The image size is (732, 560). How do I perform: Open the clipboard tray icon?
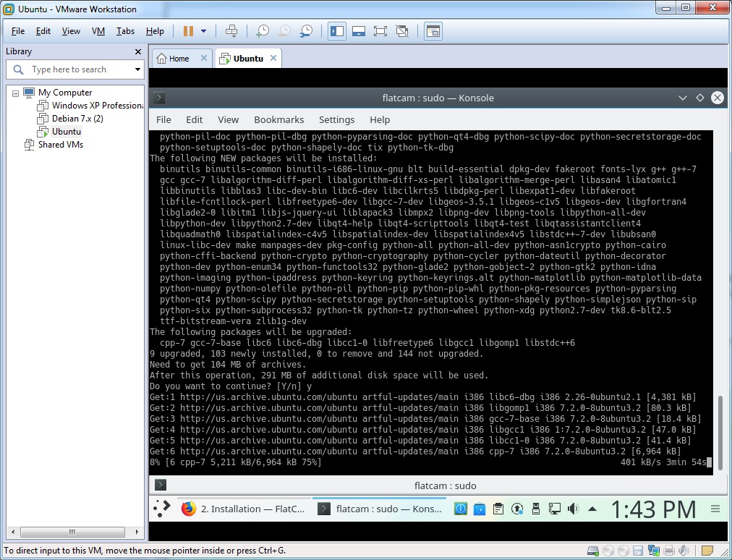click(x=498, y=509)
